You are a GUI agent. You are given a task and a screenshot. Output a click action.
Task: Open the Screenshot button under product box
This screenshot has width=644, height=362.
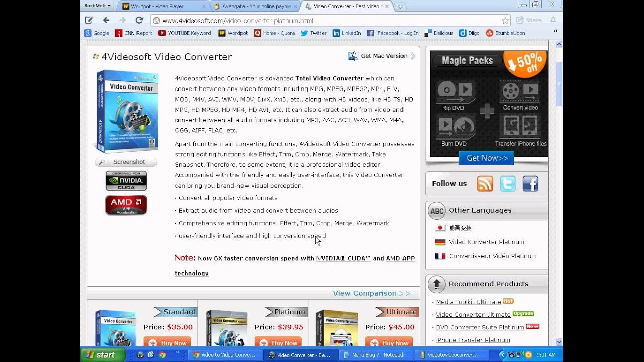click(126, 162)
